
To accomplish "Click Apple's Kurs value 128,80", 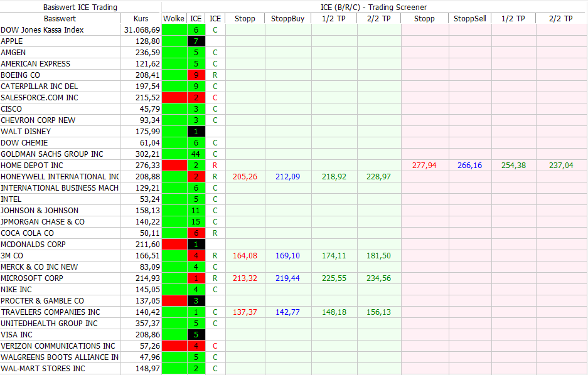I will 147,41.
